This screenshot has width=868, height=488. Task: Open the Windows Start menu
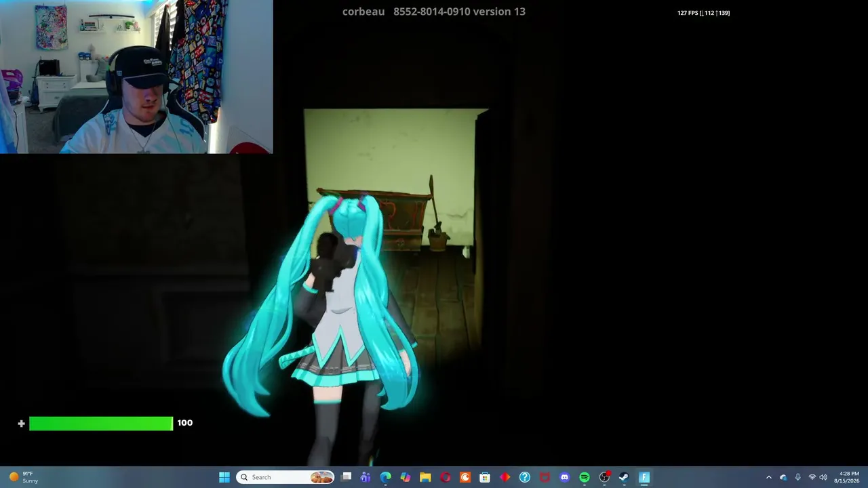pyautogui.click(x=224, y=477)
